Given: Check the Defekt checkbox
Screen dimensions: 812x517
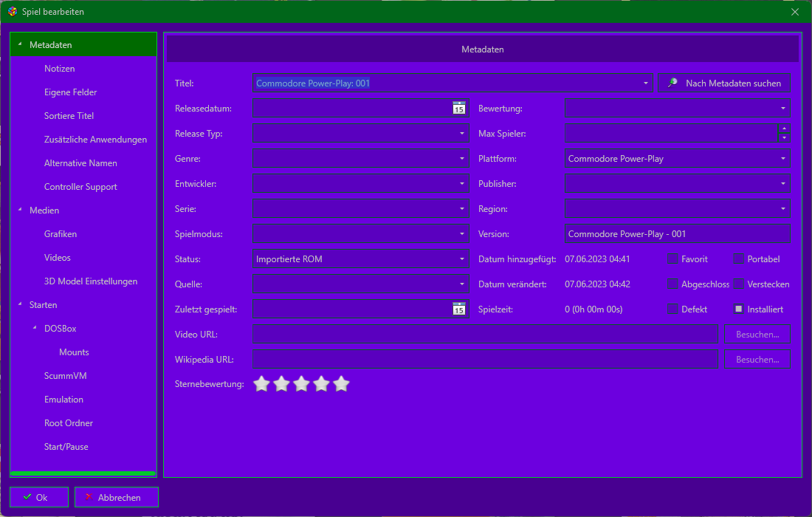Looking at the screenshot, I should 672,309.
